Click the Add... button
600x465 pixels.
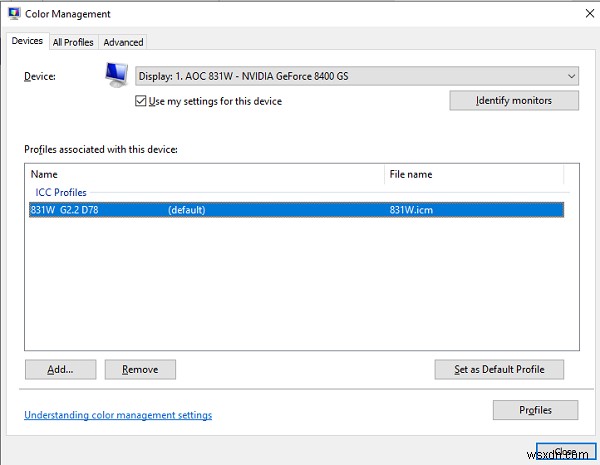coord(60,369)
